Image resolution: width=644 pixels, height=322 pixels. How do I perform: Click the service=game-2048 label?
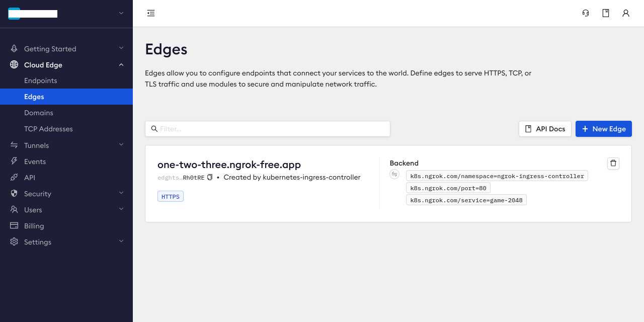coord(466,200)
